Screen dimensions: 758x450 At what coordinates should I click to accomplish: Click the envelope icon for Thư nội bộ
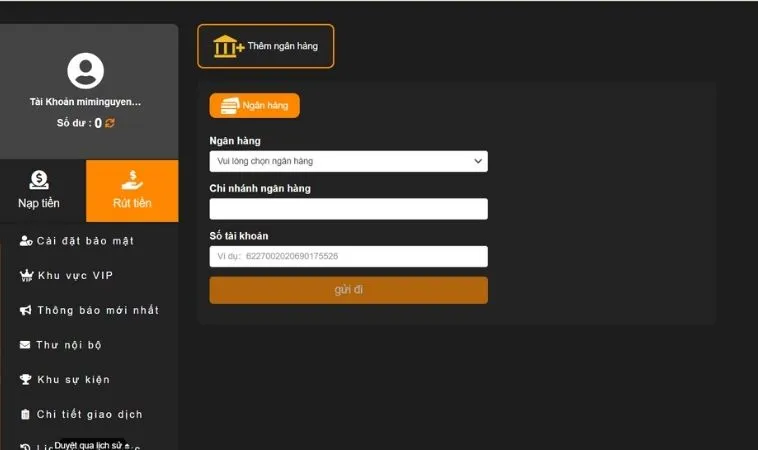point(26,345)
